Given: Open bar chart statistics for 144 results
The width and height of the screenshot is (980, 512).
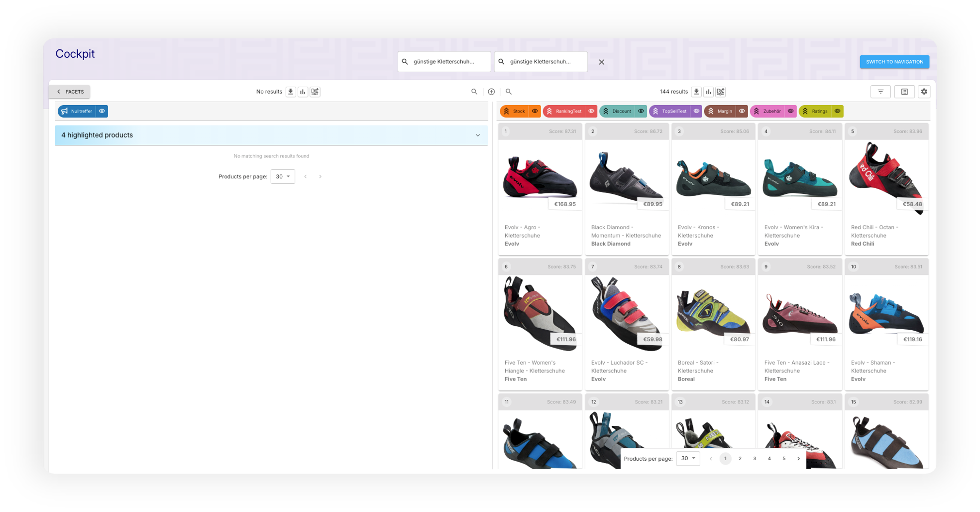Looking at the screenshot, I should [x=708, y=92].
